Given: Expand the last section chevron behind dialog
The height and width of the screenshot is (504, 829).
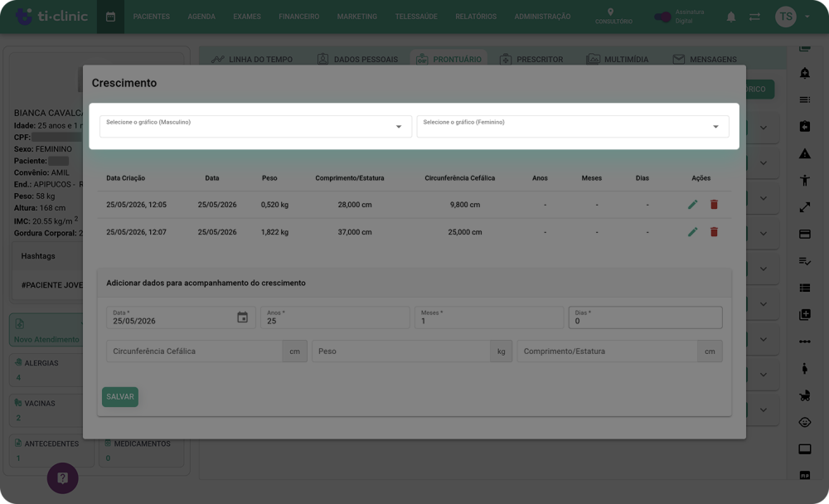Looking at the screenshot, I should click(764, 409).
